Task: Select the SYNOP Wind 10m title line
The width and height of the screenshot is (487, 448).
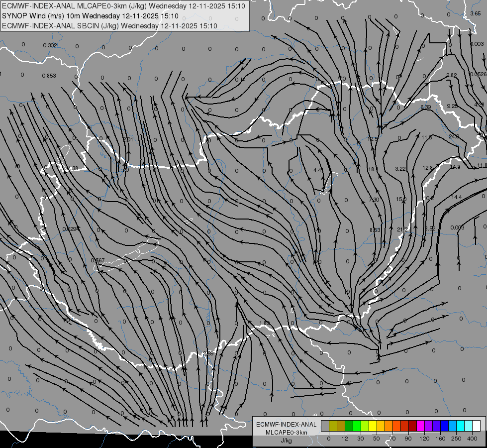Action: click(x=90, y=16)
